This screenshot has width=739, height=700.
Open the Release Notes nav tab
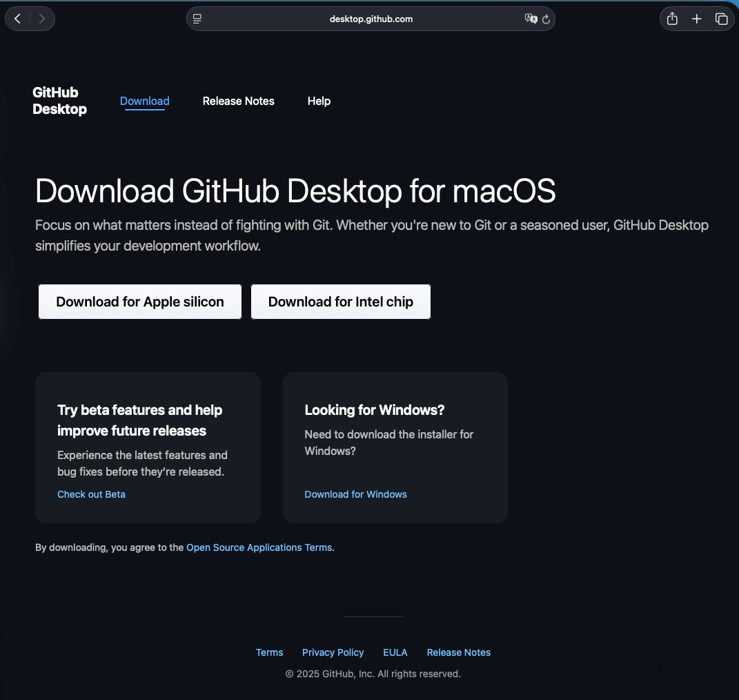click(x=239, y=101)
